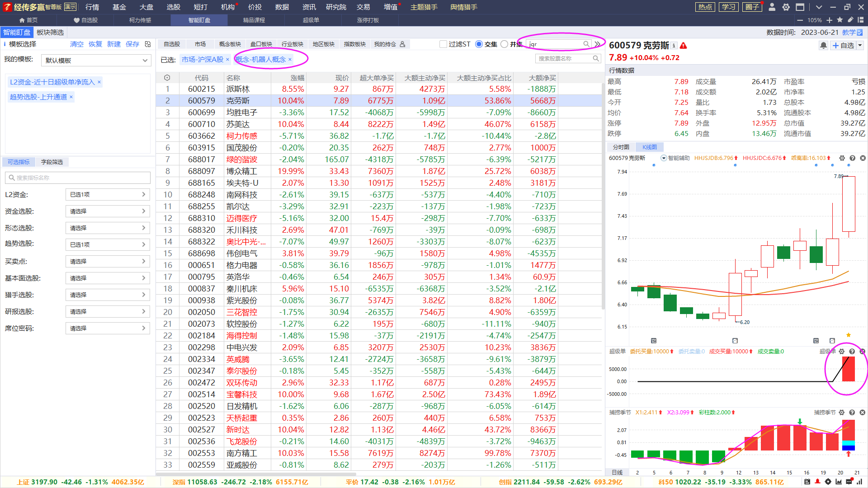Screen dimensions: 868x488
Task: Click the pencil edit icon in toolbar
Action: (x=850, y=20)
